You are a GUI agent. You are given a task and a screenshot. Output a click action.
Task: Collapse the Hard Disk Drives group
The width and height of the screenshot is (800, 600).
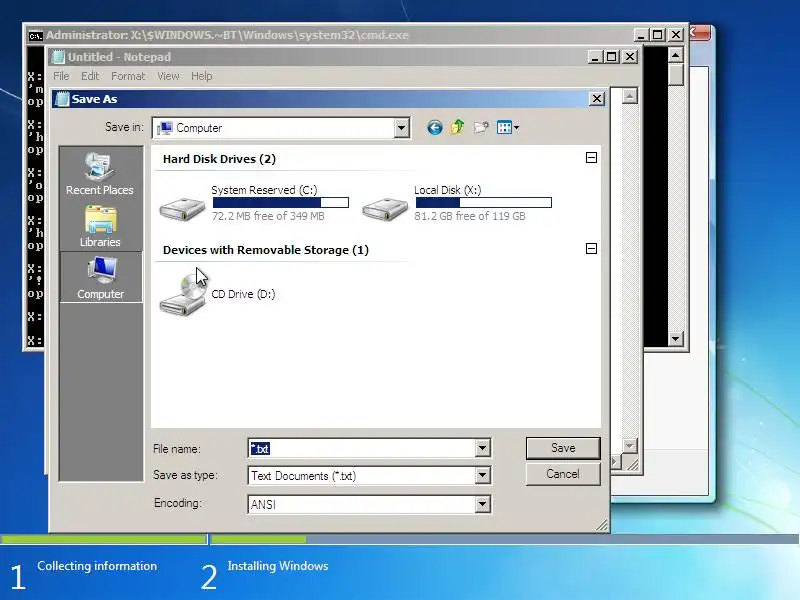click(x=591, y=158)
